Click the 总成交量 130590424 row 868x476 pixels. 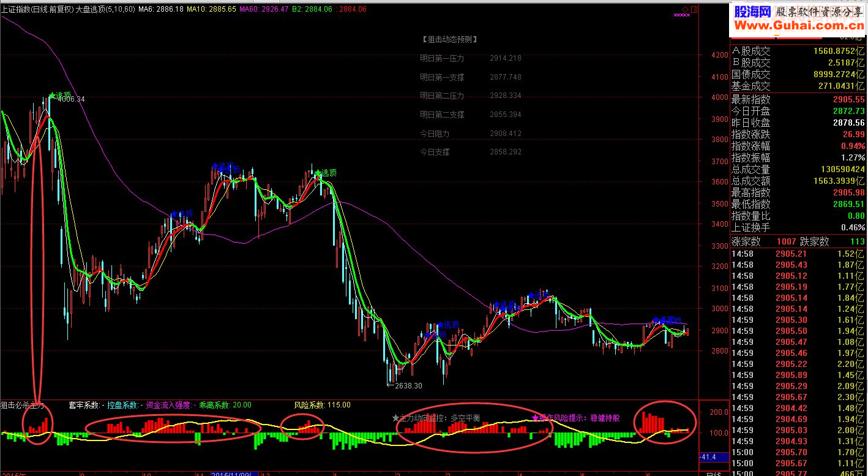[798, 169]
